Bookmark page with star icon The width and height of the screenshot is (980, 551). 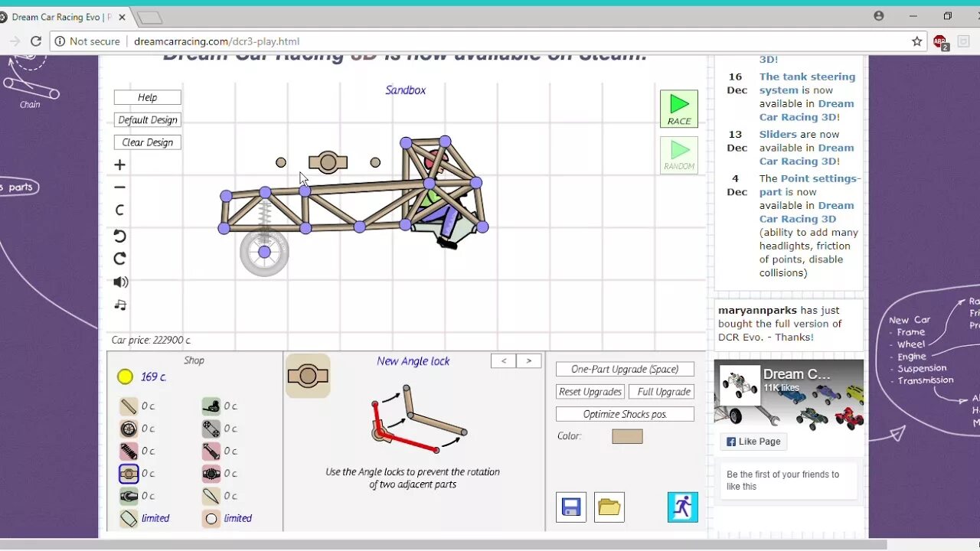[x=917, y=41]
